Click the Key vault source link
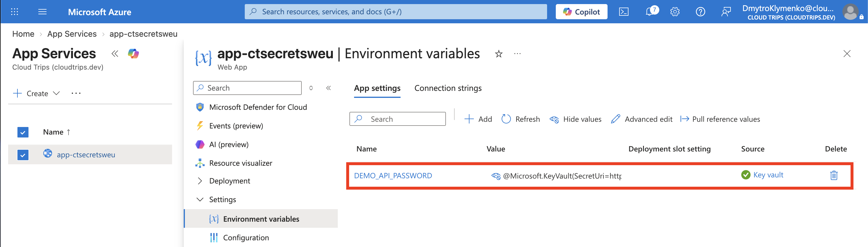Screen dimensions: 868x247 point(768,175)
